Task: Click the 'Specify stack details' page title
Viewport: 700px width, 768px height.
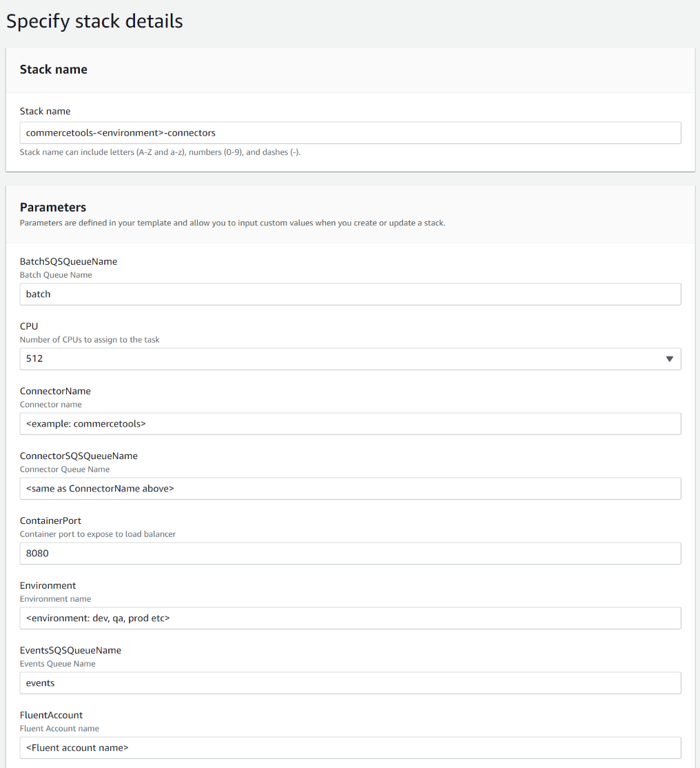Action: coord(94,21)
